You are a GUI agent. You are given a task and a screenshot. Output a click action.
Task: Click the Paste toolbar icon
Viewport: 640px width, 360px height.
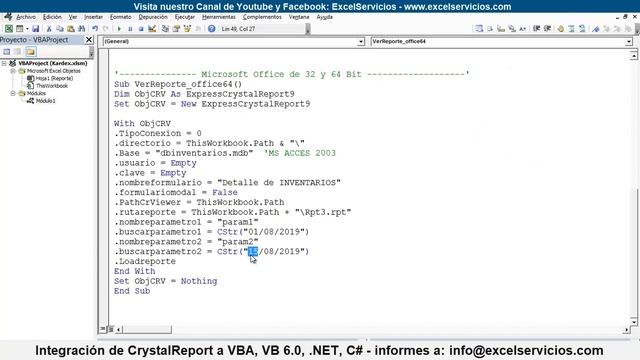(71, 29)
